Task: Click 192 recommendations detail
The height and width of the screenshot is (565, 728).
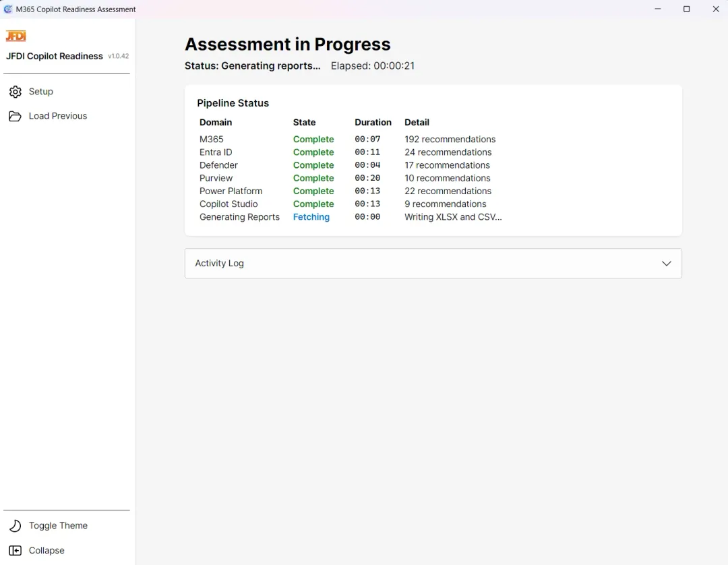Action: [450, 140]
